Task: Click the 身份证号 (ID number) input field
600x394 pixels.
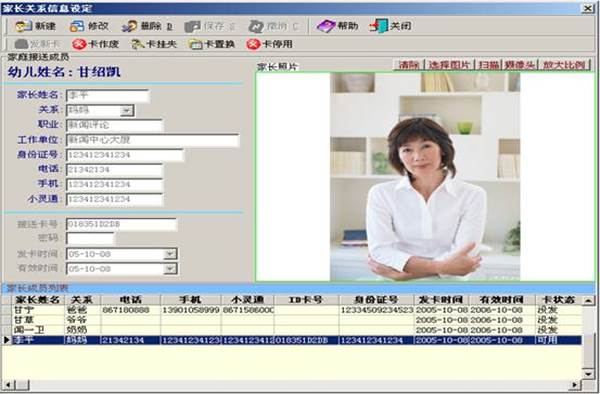Action: click(125, 155)
